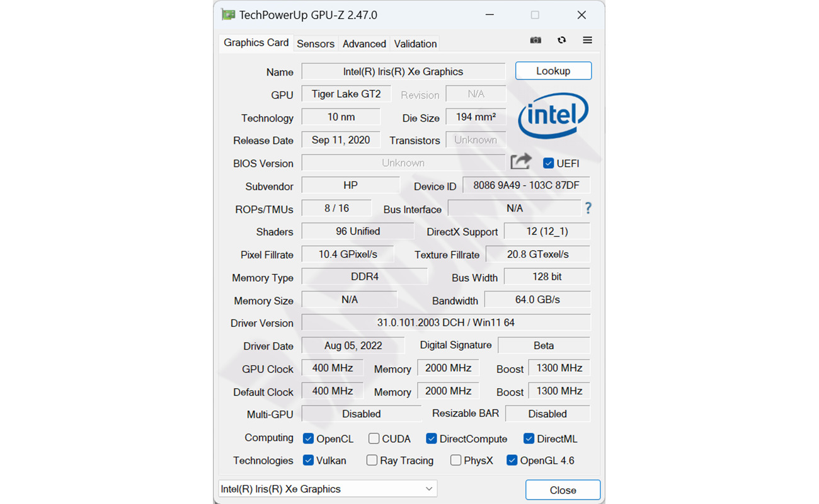This screenshot has height=504, width=819.
Task: Open the GPU selection dropdown
Action: pyautogui.click(x=328, y=489)
